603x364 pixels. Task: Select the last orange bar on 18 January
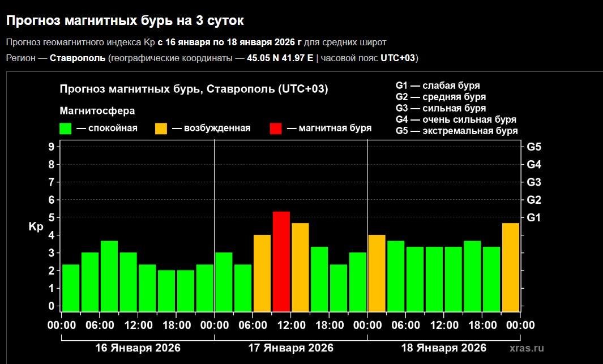(x=511, y=267)
